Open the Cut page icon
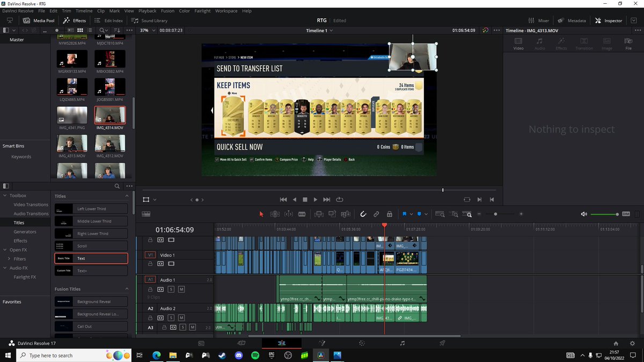644x362 pixels. point(241,343)
